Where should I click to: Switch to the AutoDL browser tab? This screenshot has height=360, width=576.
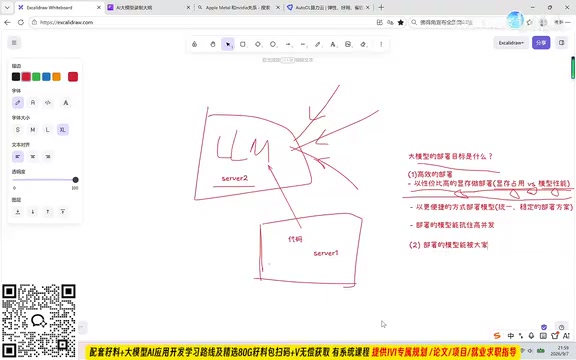pyautogui.click(x=328, y=7)
